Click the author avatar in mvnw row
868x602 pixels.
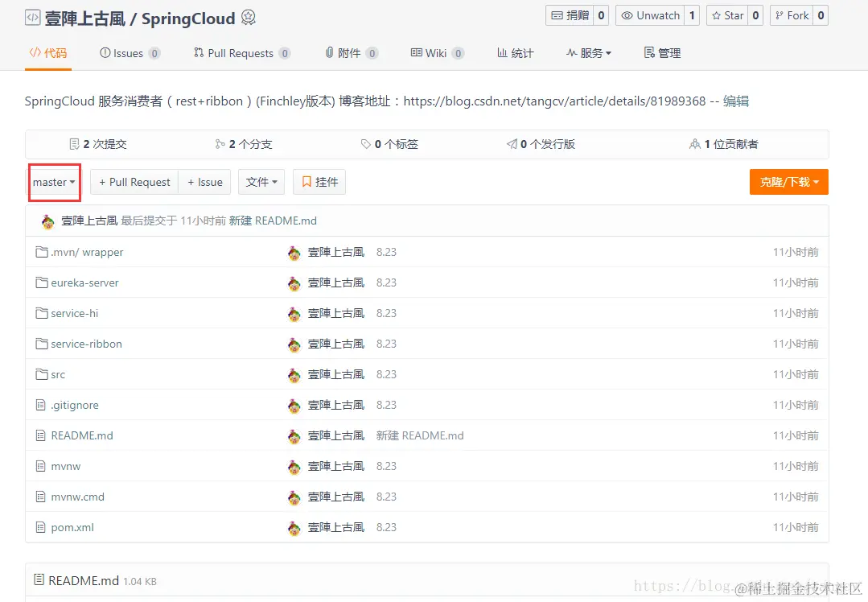[x=294, y=468]
